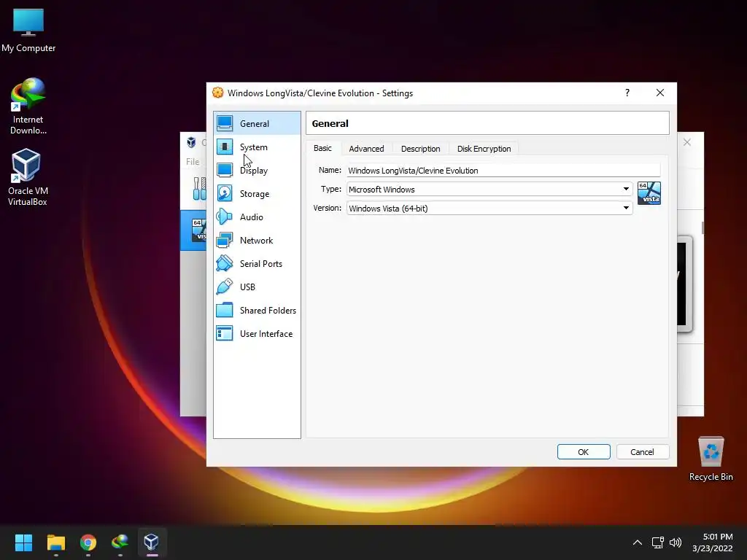Click the help question mark button
747x560 pixels.
point(627,93)
